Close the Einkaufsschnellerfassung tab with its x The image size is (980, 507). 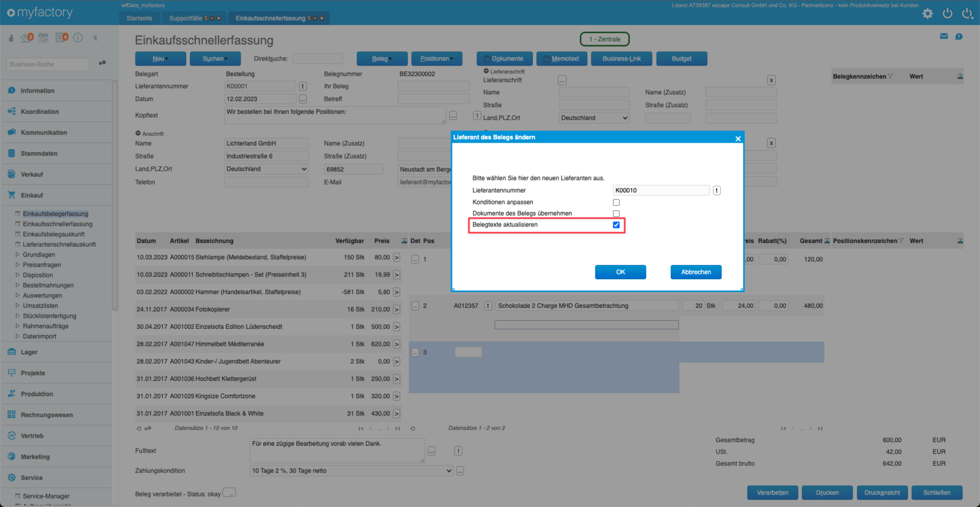point(322,18)
